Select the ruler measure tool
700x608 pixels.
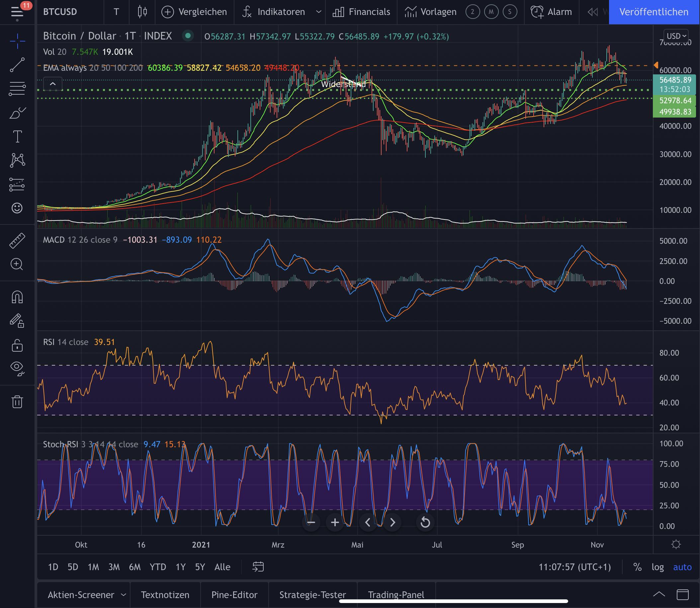click(17, 240)
